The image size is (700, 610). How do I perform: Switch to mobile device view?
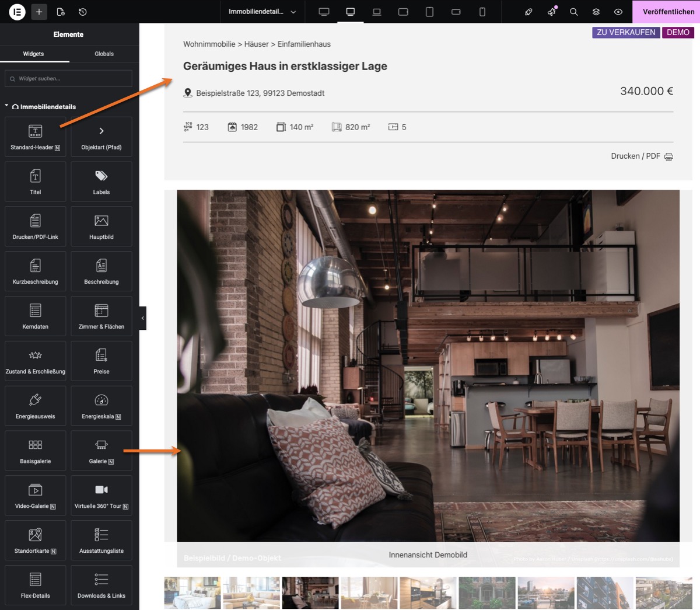click(482, 12)
